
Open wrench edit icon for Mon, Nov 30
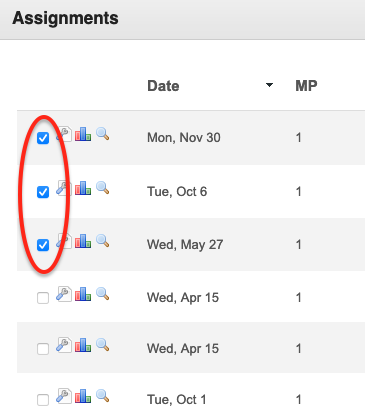pos(64,134)
